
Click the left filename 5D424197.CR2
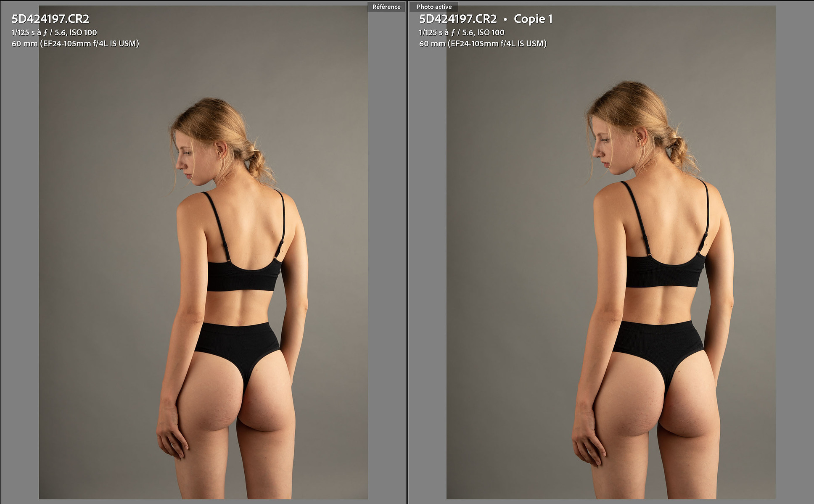click(50, 19)
